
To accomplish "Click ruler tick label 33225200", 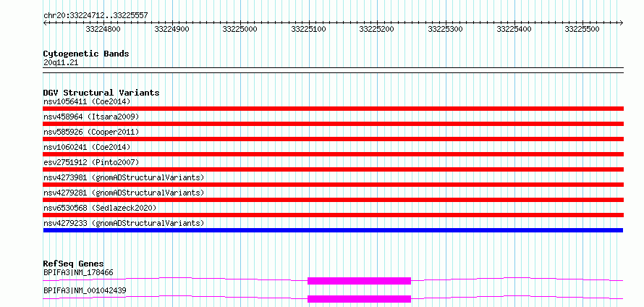I will coord(376,29).
